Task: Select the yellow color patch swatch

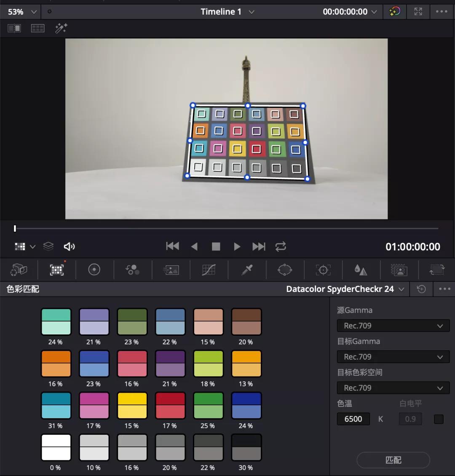Action: (132, 405)
